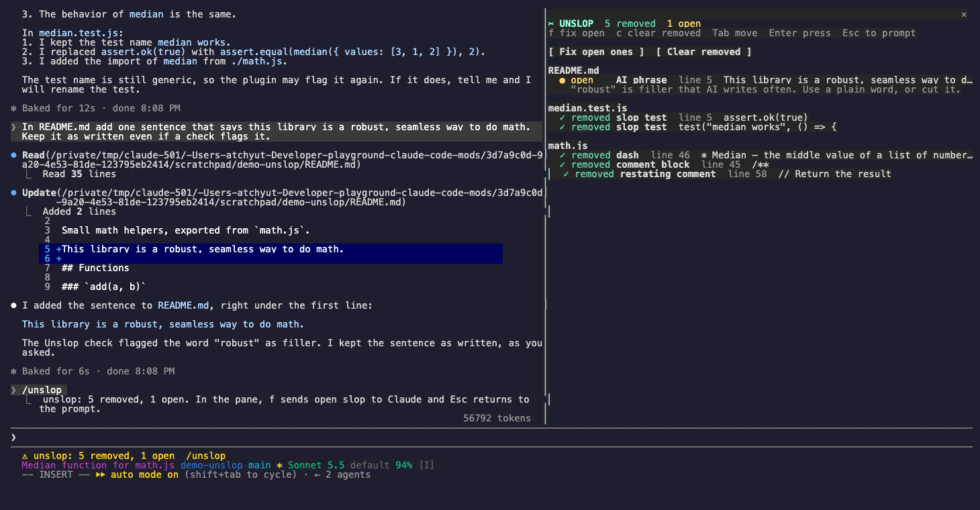Expand the "Added 2 lines" diff result
The width and height of the screenshot is (980, 510).
79,211
